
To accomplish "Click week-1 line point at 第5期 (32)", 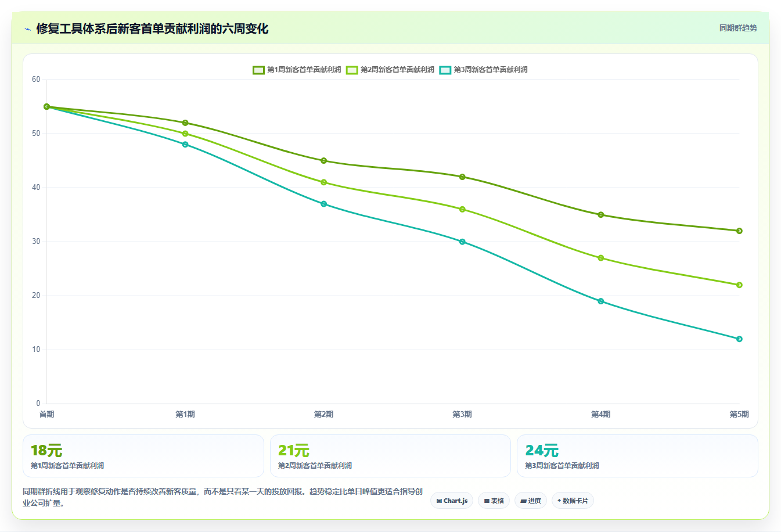I will coord(739,231).
